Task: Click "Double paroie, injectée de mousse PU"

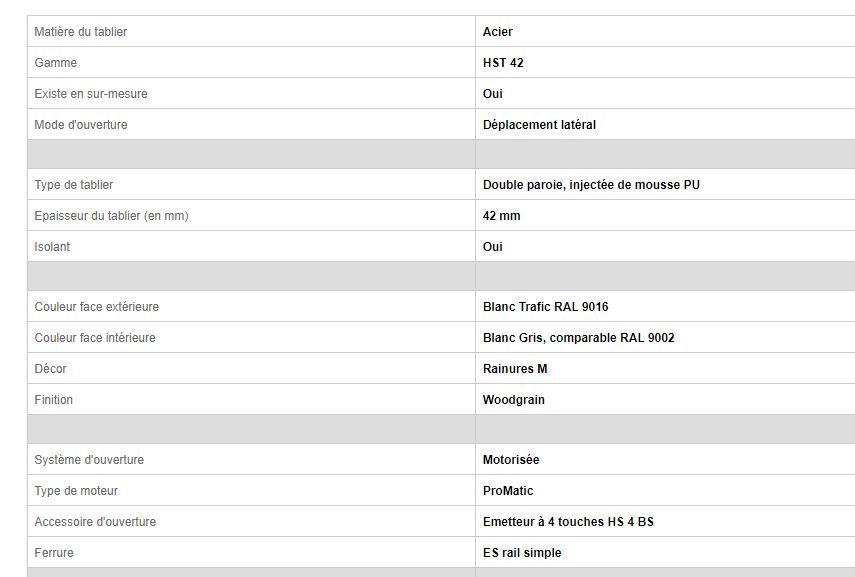Action: pyautogui.click(x=591, y=185)
